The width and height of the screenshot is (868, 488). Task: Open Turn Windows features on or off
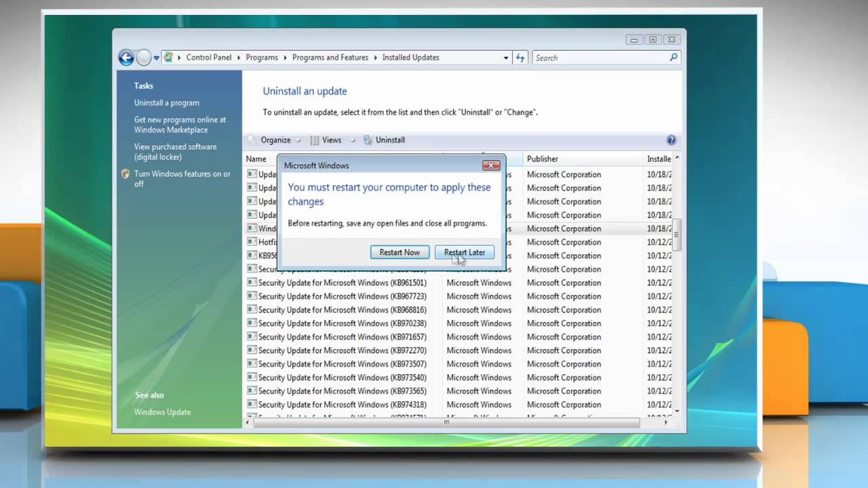pos(182,179)
